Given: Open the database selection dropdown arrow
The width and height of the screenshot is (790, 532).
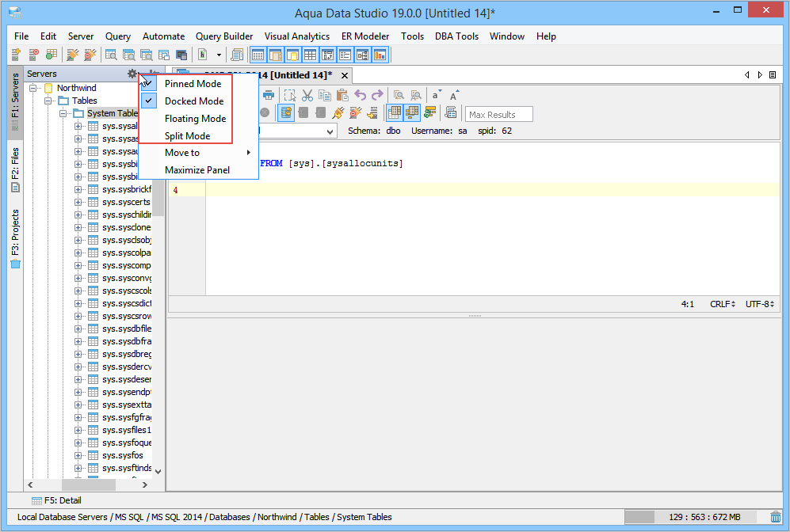Looking at the screenshot, I should (330, 131).
